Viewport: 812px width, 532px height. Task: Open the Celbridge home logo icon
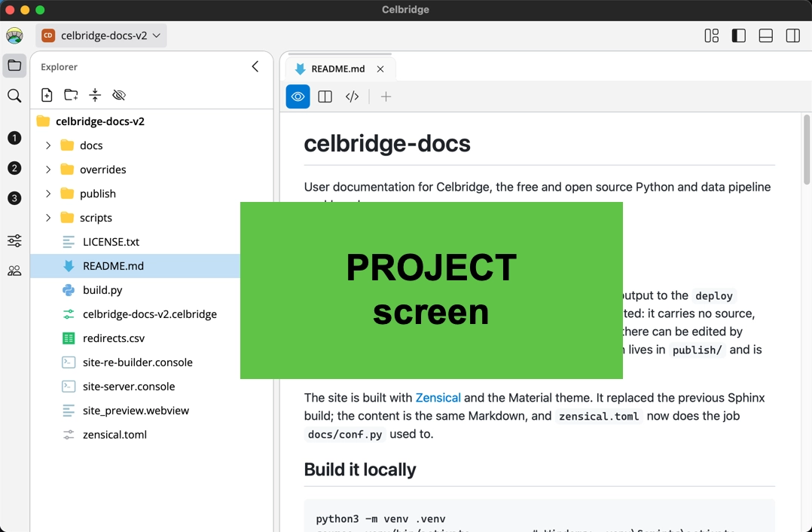pyautogui.click(x=14, y=35)
